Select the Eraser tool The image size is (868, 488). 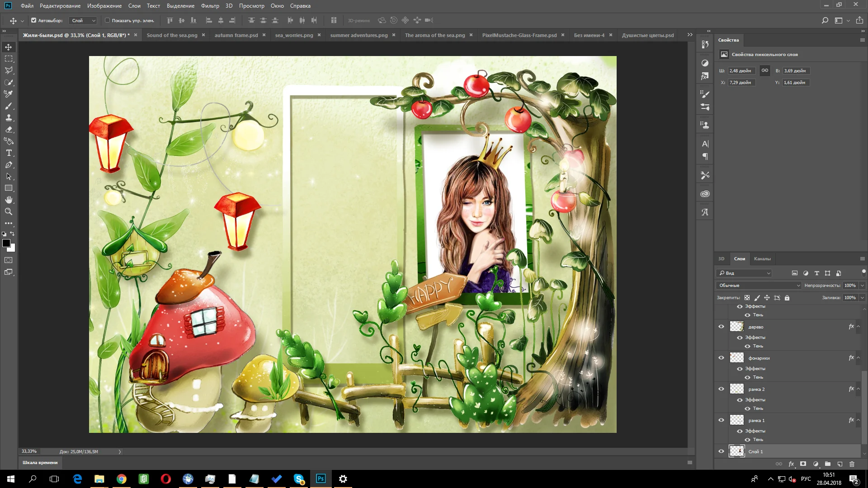point(9,130)
